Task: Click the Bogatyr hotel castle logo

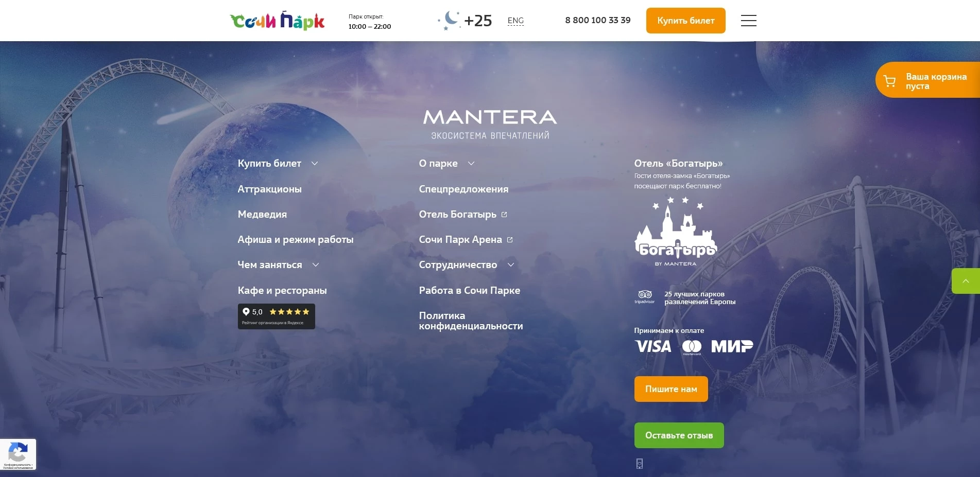Action: 676,232
